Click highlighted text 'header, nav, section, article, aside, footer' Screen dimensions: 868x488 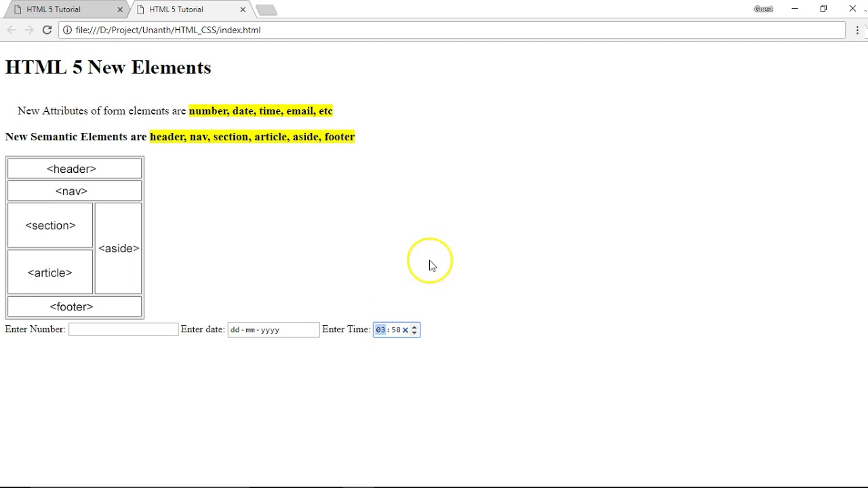pos(252,137)
